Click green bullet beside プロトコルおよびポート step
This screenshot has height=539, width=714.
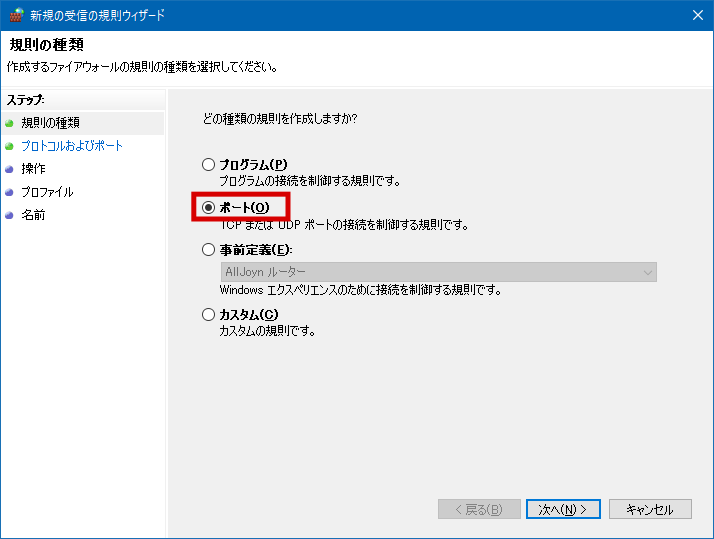[10, 146]
